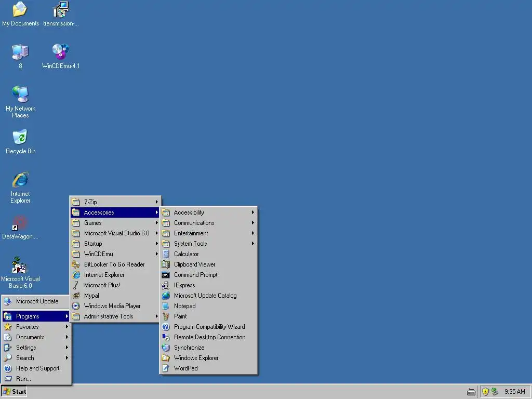Open Settings in the Start menu

tap(36, 348)
